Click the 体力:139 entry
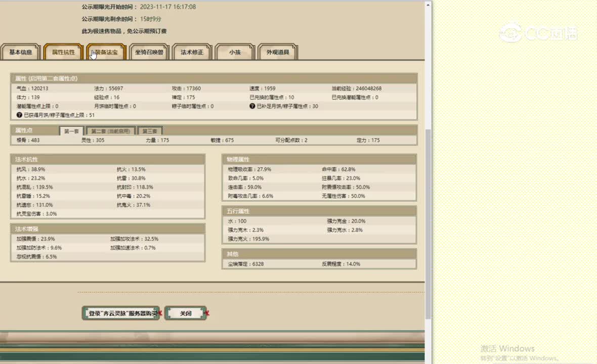This screenshot has width=597, height=364. click(28, 98)
